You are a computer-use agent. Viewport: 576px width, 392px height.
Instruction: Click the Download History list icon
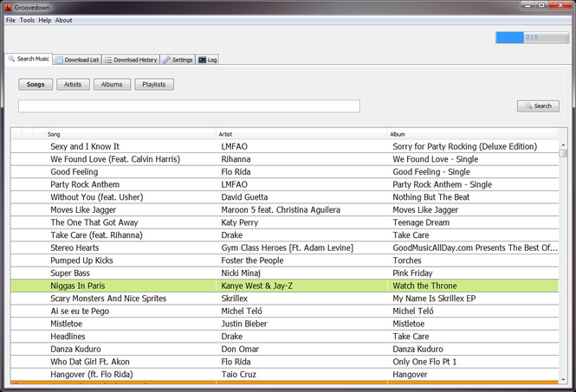108,60
